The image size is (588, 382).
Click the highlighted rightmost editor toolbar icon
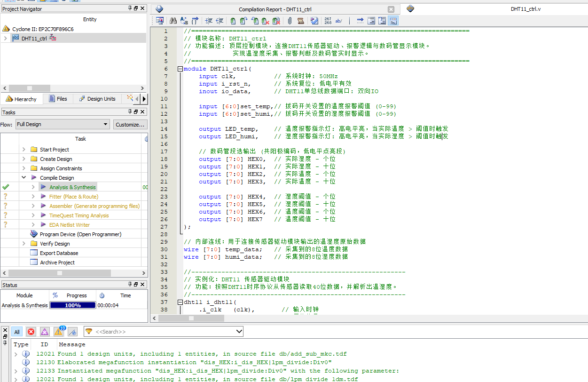[x=393, y=21]
